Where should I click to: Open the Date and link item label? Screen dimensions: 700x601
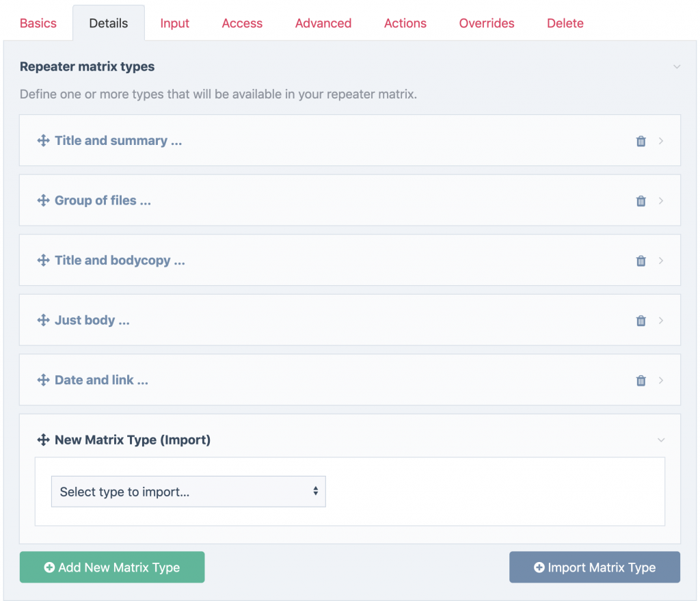click(x=101, y=380)
